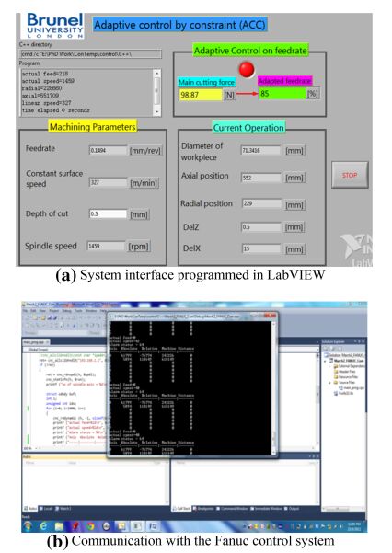Open the Tools menu in Visual Studio
This screenshot has width=392, height=553.
[78, 311]
